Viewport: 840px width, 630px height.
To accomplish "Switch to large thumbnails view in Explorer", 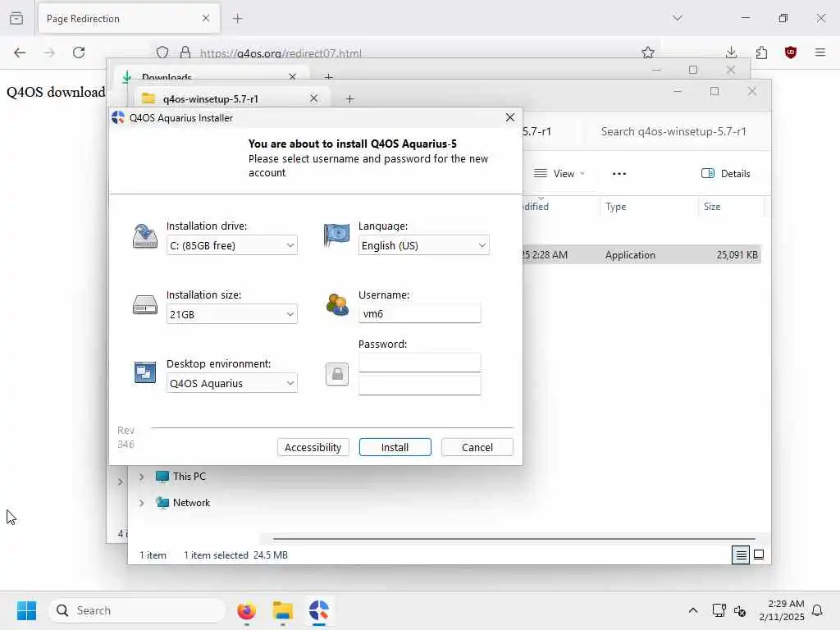I will [759, 555].
